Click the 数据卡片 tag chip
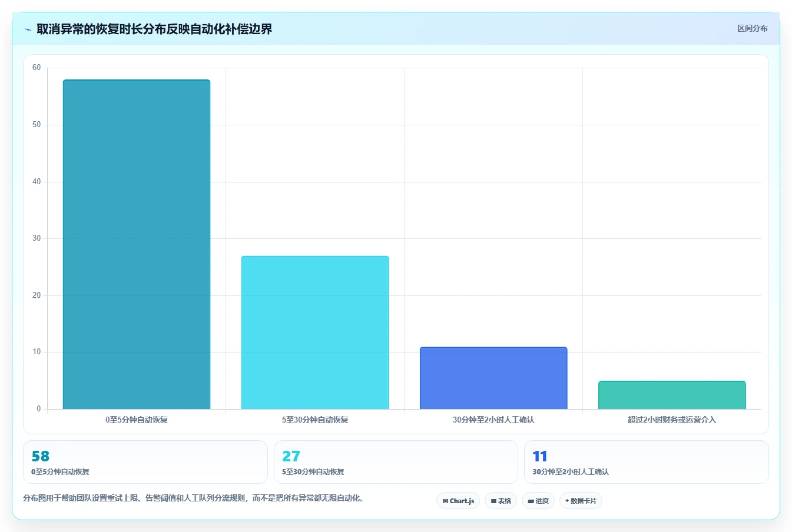 [x=581, y=501]
